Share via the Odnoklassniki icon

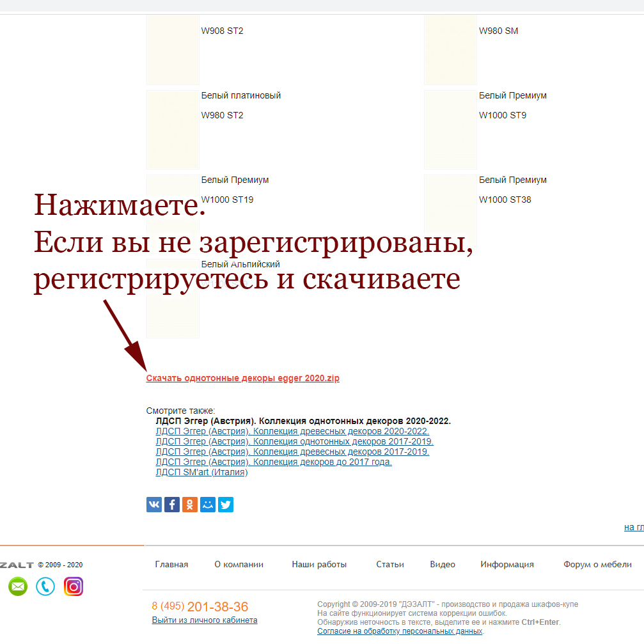190,505
